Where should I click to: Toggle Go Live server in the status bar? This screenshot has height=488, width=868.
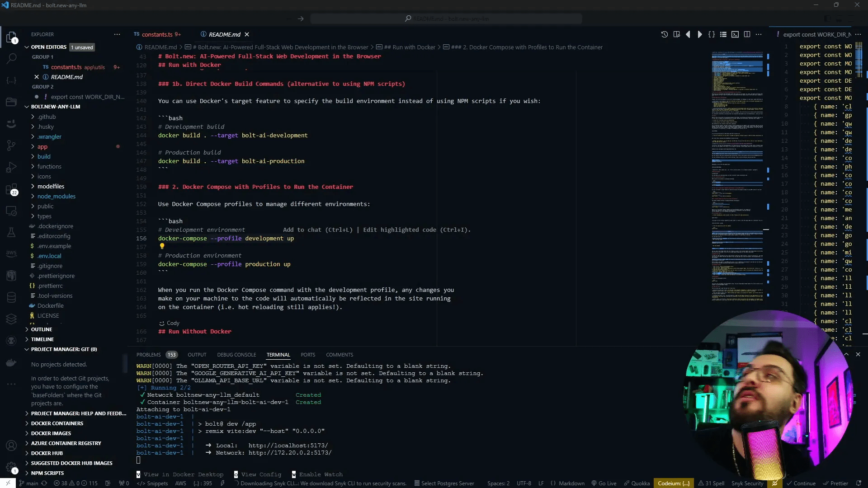[604, 483]
